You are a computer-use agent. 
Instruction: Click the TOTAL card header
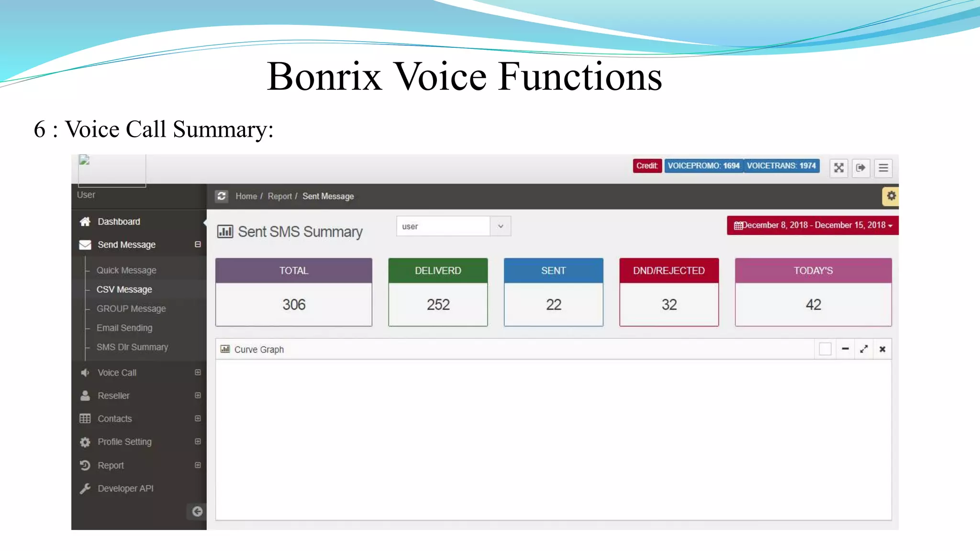pos(294,271)
